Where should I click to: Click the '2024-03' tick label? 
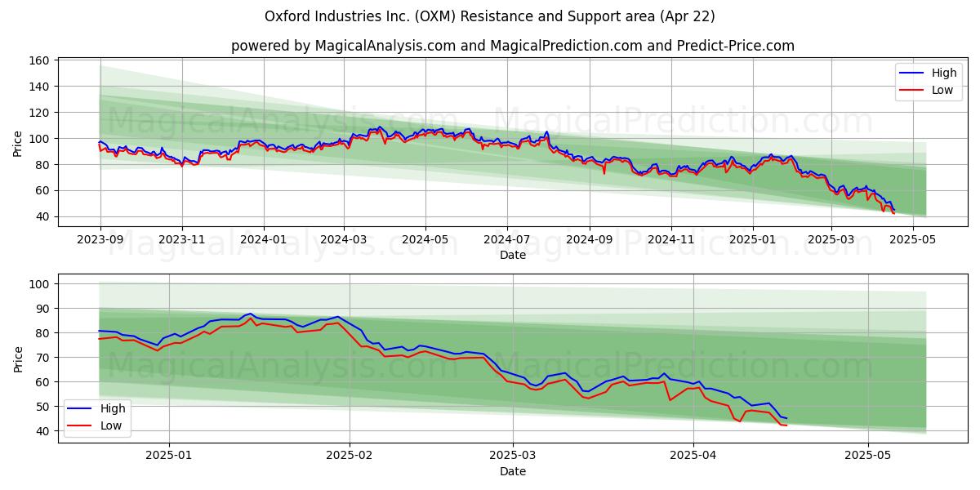(x=343, y=240)
